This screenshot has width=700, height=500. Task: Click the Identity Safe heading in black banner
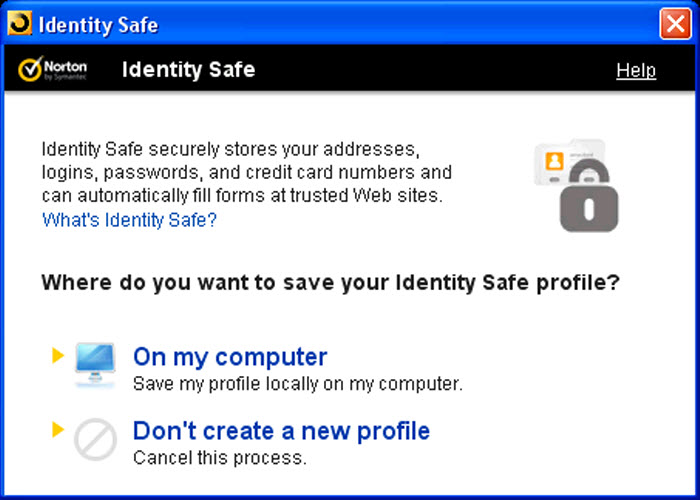pos(188,70)
